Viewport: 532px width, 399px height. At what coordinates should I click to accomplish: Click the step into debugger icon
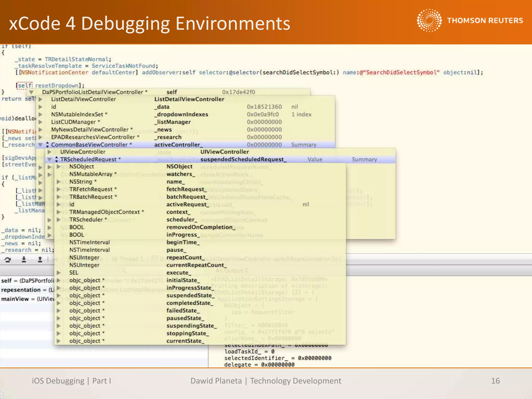tap(24, 259)
